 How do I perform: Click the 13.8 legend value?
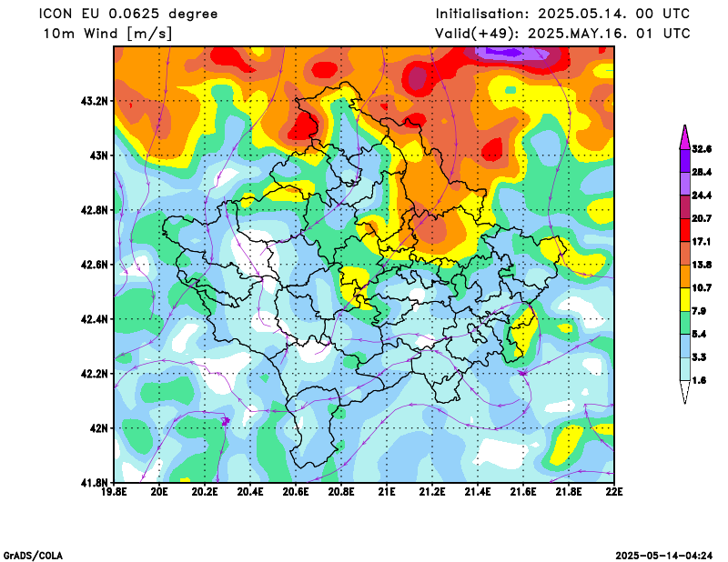702,265
